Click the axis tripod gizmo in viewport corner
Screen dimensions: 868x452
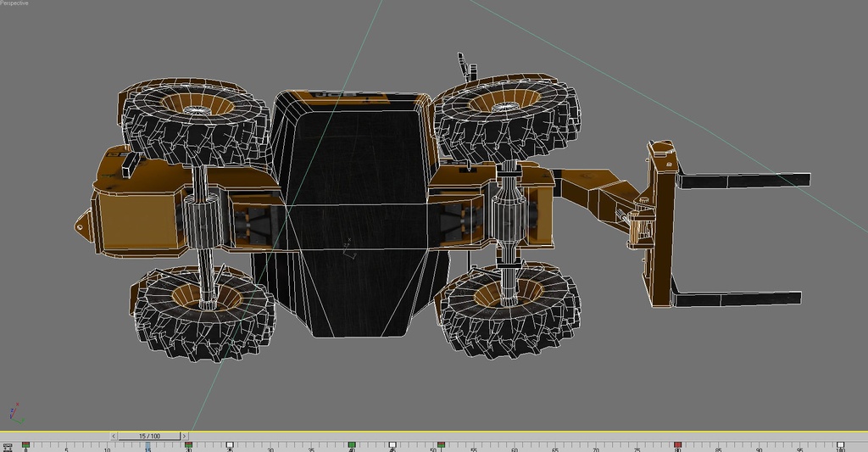(15, 415)
